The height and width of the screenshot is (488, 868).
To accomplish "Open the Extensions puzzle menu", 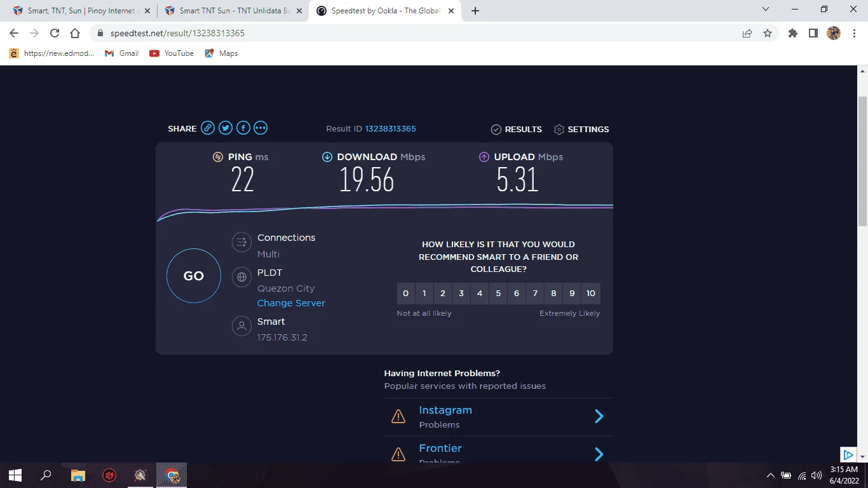I will [793, 33].
